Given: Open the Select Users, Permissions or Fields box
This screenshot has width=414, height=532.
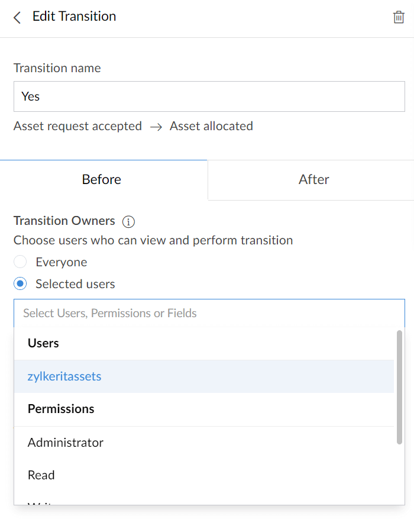Looking at the screenshot, I should (209, 313).
